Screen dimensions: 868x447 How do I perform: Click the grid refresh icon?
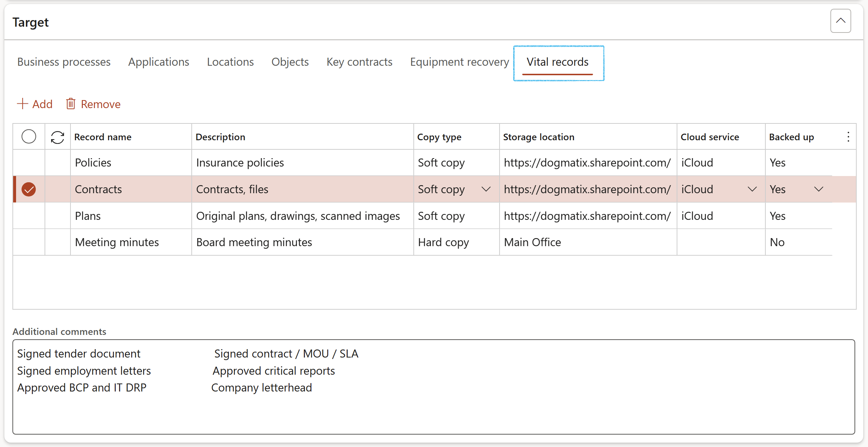tap(57, 137)
